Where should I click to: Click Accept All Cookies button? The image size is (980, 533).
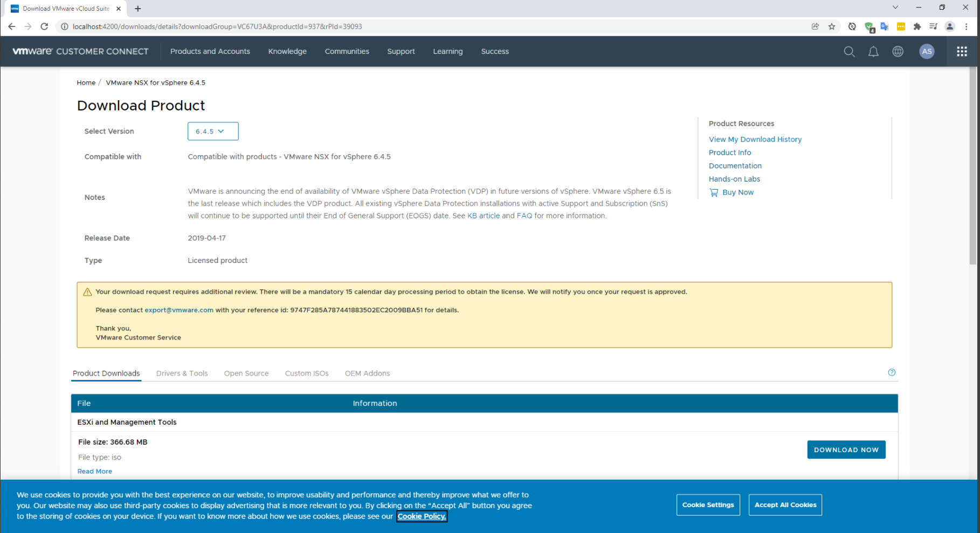[785, 505]
